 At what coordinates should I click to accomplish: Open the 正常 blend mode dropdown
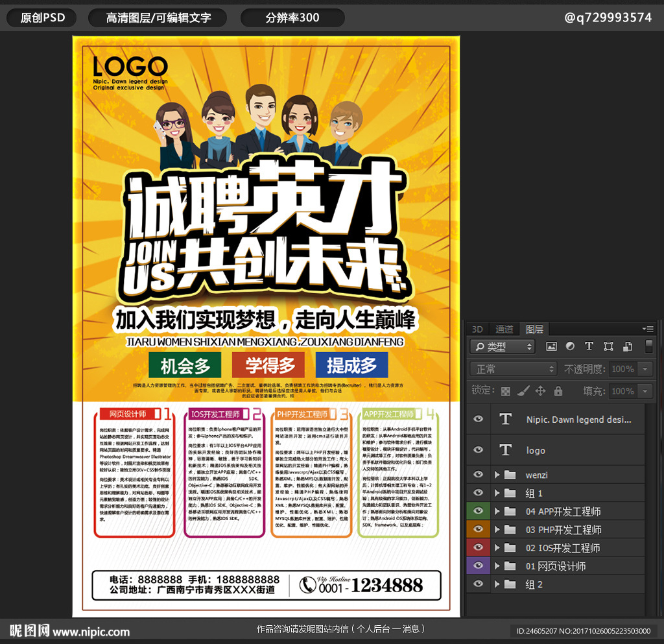[x=514, y=369]
